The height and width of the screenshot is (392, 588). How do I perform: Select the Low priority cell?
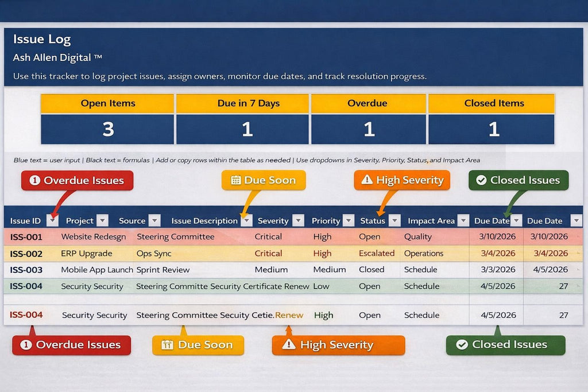[322, 286]
